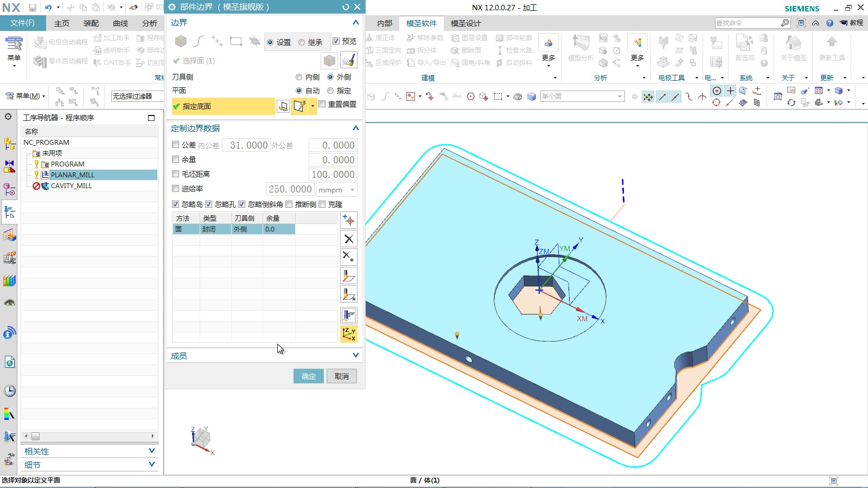Click the 方法 column header in the boundary table
Viewport: 868px width, 488px height.
(186, 218)
